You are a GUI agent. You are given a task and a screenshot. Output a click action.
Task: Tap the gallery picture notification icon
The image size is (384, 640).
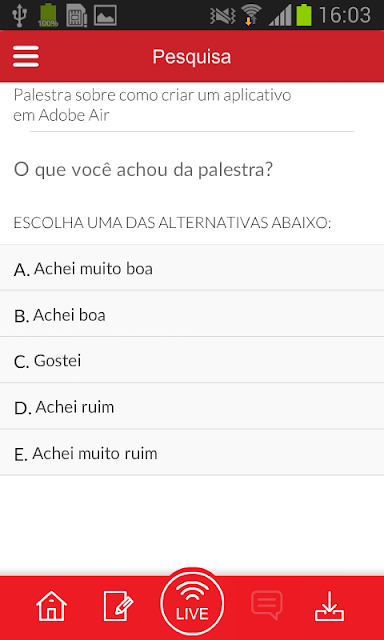pyautogui.click(x=105, y=16)
